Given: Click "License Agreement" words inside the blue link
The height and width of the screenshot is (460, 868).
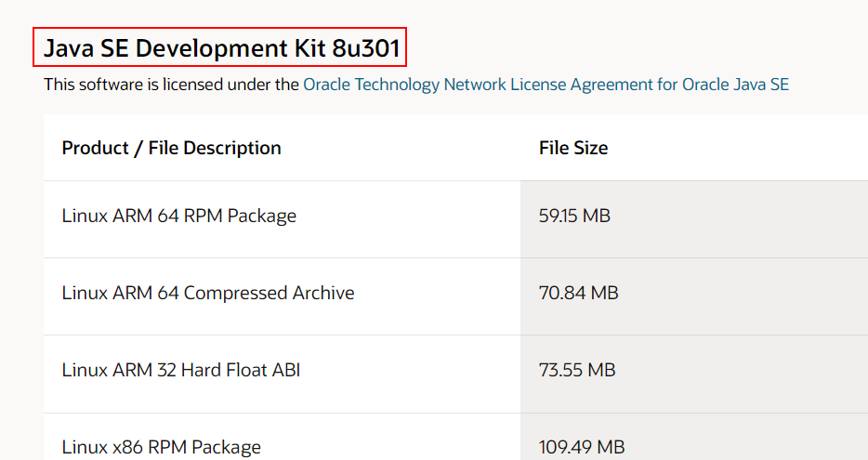Looking at the screenshot, I should coord(582,85).
